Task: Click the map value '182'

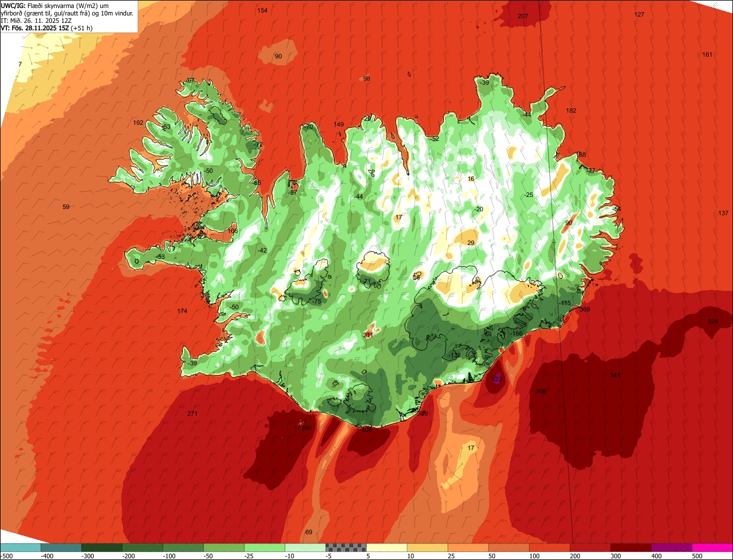Action: tap(571, 111)
